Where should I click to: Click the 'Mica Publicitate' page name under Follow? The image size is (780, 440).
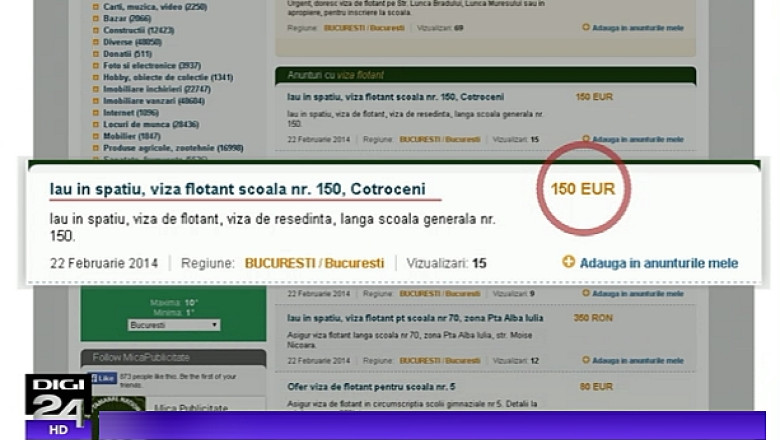point(191,407)
